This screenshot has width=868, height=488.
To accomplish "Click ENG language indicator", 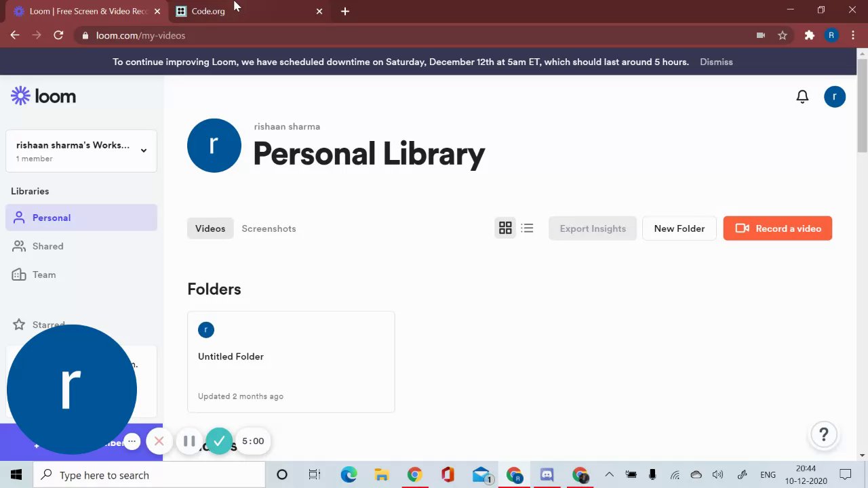I will 768,475.
